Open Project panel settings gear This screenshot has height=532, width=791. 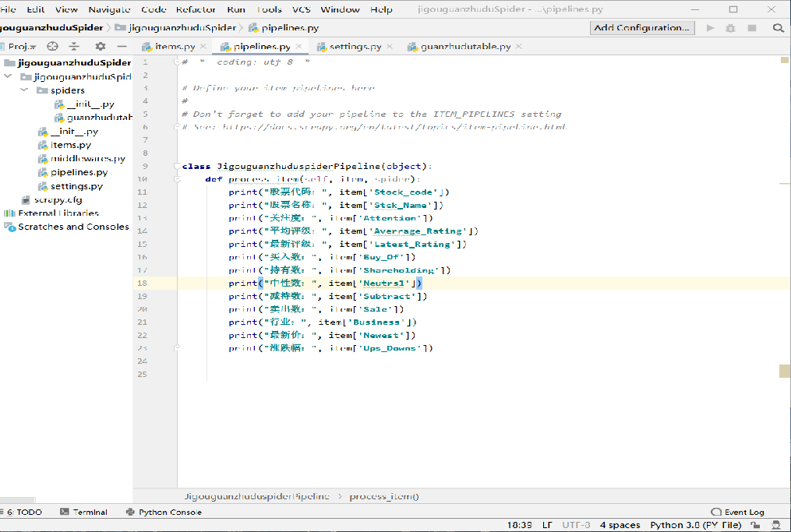click(x=101, y=47)
